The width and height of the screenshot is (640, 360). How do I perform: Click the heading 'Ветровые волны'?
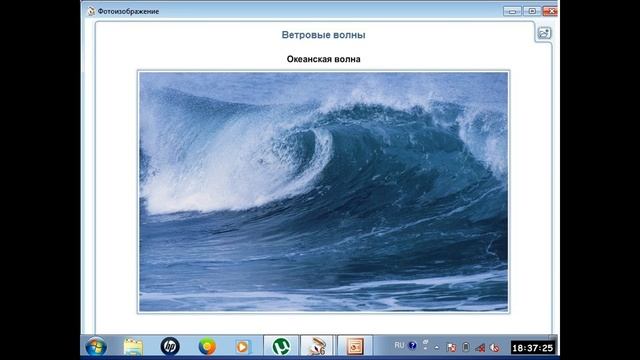point(323,35)
